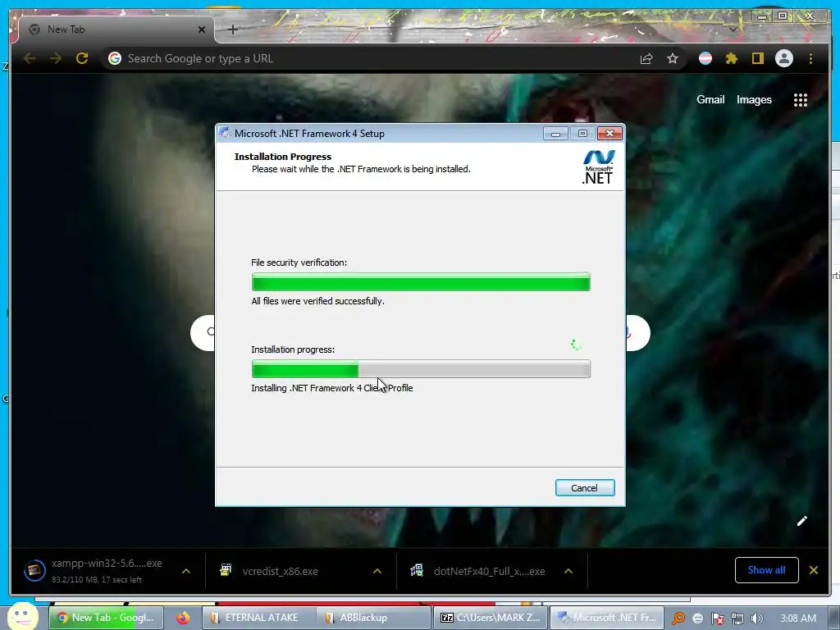
Task: Click the .NET setup title bar icon
Action: point(225,134)
